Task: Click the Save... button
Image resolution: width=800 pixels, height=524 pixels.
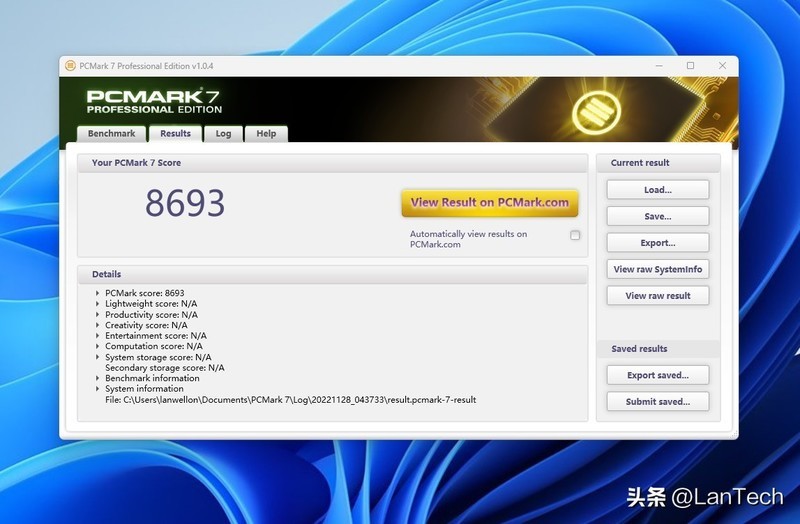Action: [x=658, y=216]
